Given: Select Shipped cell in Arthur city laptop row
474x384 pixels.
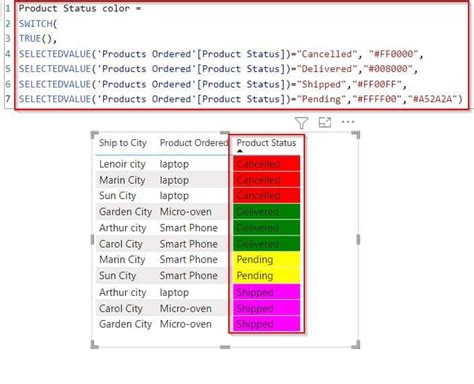Looking at the screenshot, I should pyautogui.click(x=266, y=292).
